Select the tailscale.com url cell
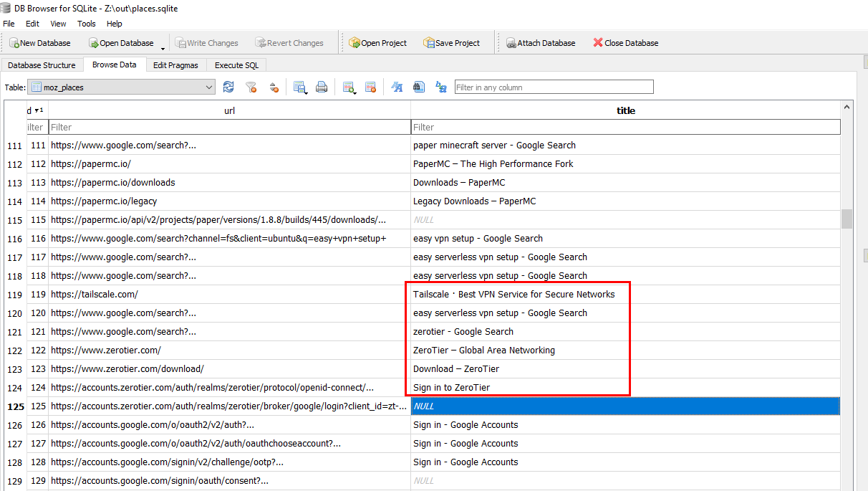868x491 pixels. 229,295
